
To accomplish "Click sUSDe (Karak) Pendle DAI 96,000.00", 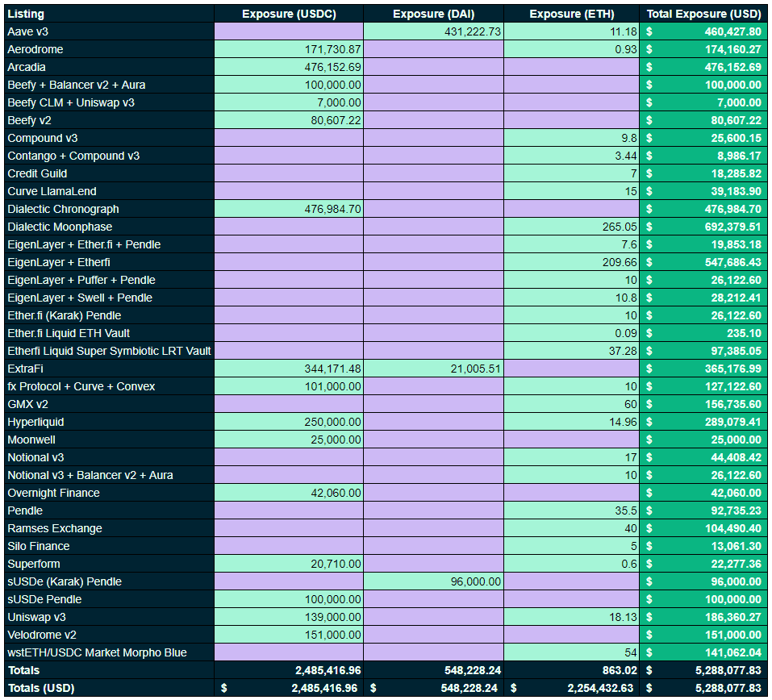I will pyautogui.click(x=434, y=581).
